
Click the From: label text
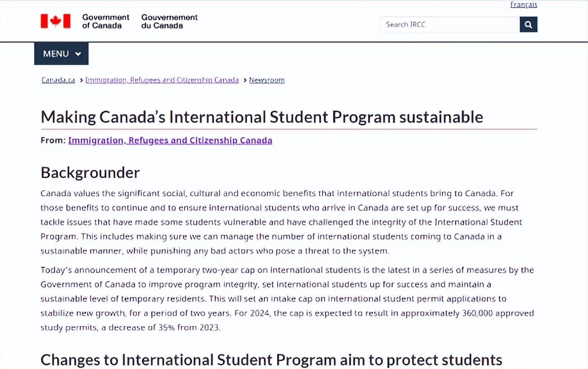tap(53, 141)
